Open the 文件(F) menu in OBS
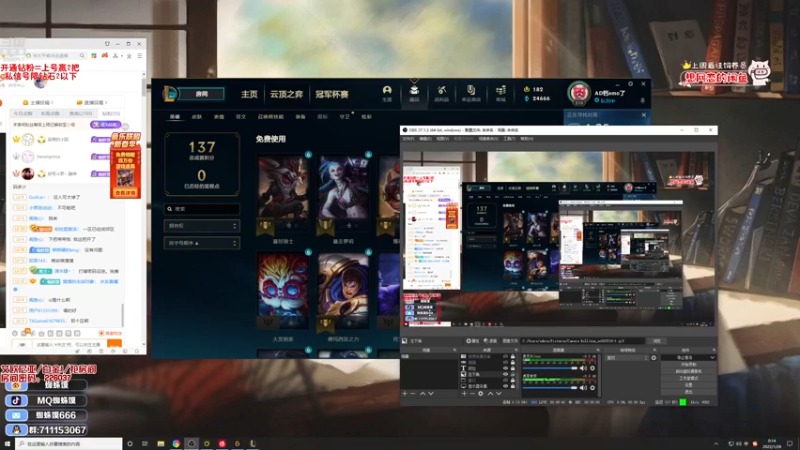The width and height of the screenshot is (800, 450). click(x=408, y=138)
